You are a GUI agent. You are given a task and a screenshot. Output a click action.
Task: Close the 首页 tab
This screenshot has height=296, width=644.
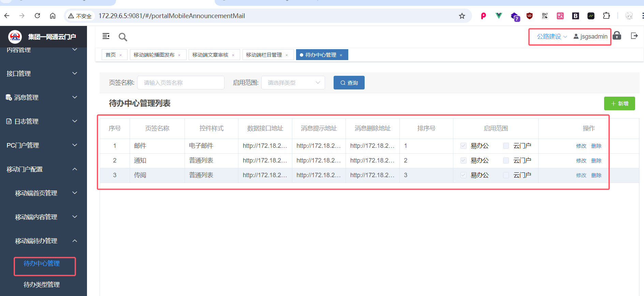[x=121, y=55]
